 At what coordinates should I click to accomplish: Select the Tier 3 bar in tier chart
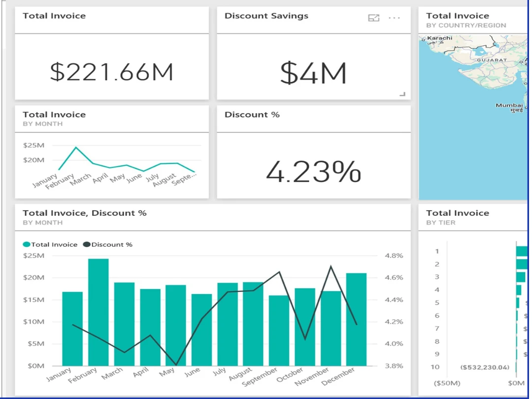click(520, 277)
